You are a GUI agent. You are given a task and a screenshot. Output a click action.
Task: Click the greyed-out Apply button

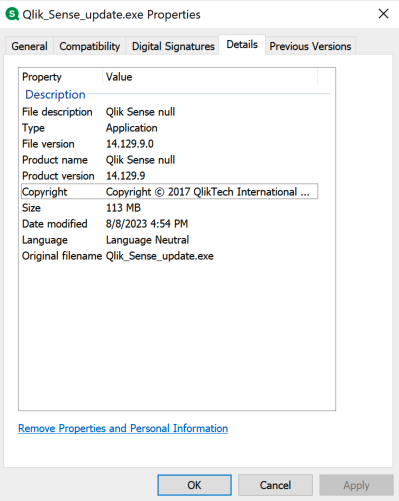pos(356,485)
